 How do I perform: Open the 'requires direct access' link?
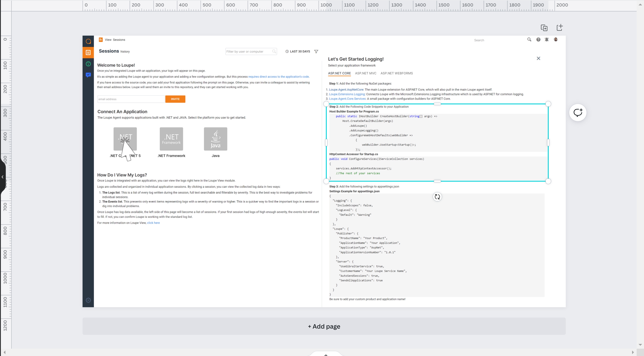pyautogui.click(x=279, y=77)
